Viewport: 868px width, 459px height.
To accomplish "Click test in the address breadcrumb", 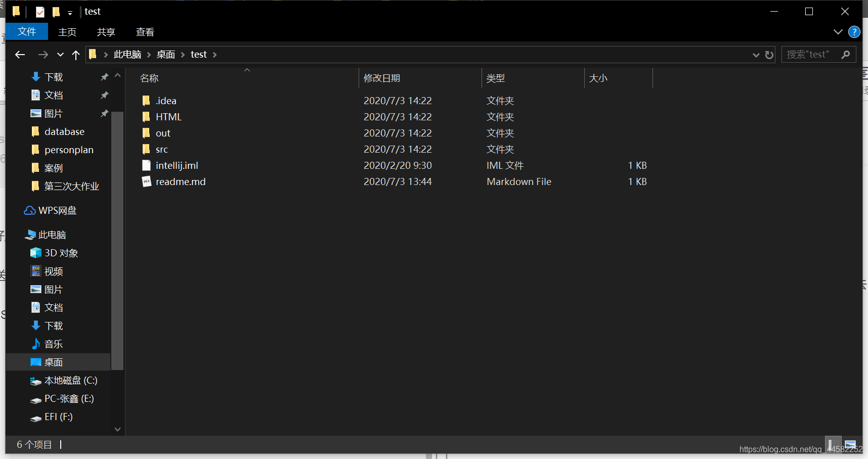I will (199, 55).
